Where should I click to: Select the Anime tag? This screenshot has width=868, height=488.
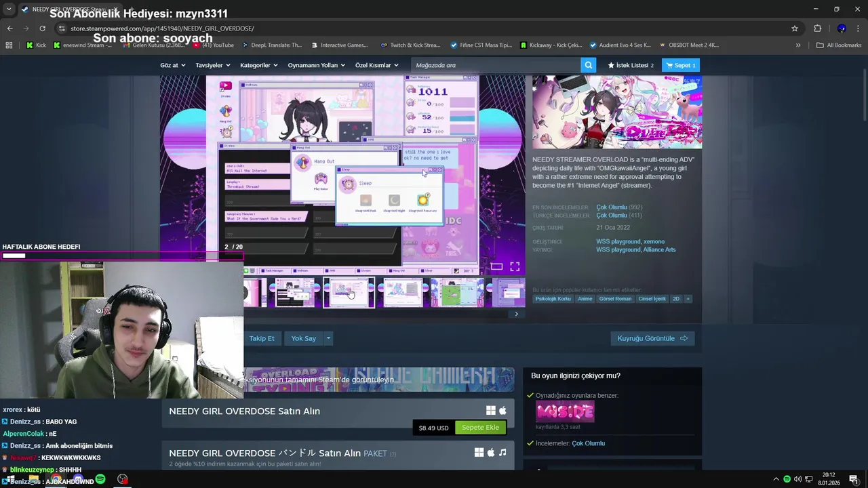point(585,299)
